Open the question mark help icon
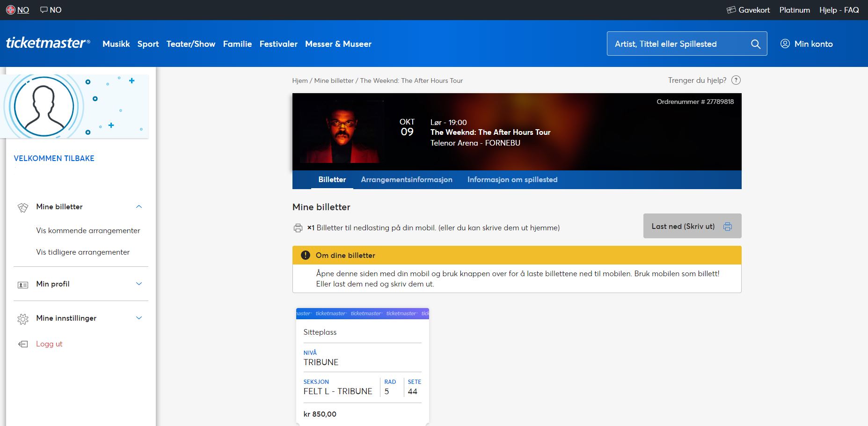 point(736,80)
